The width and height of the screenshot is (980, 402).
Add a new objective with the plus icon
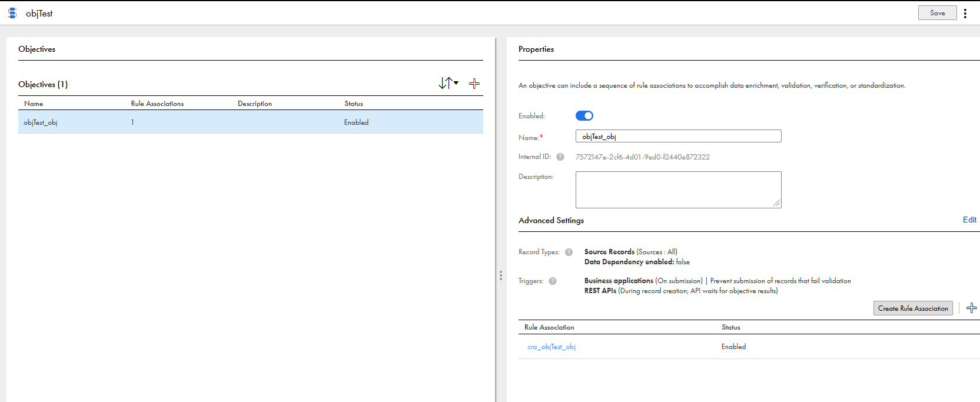pyautogui.click(x=474, y=84)
